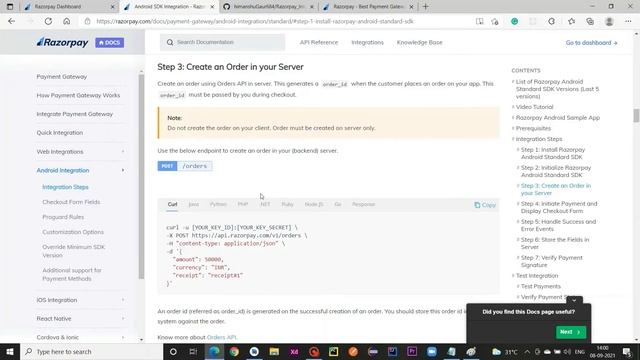Jump to Razorpay Android Sample App in contents
Image resolution: width=640 pixels, height=360 pixels.
pyautogui.click(x=558, y=118)
